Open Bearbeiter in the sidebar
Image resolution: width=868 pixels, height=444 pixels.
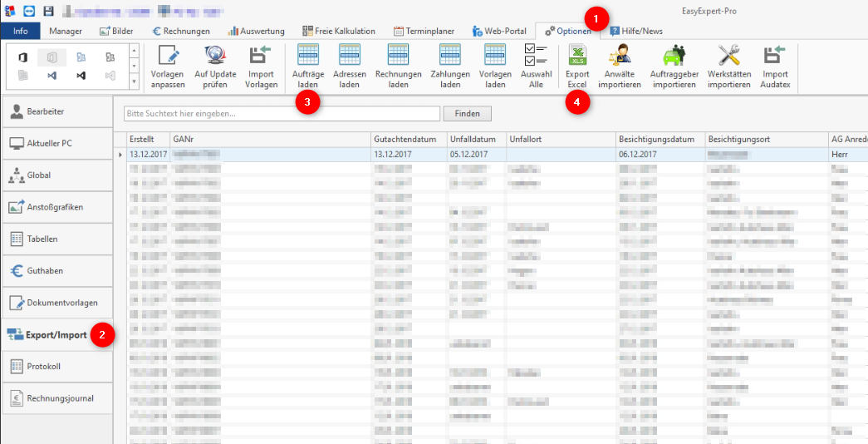[56, 111]
